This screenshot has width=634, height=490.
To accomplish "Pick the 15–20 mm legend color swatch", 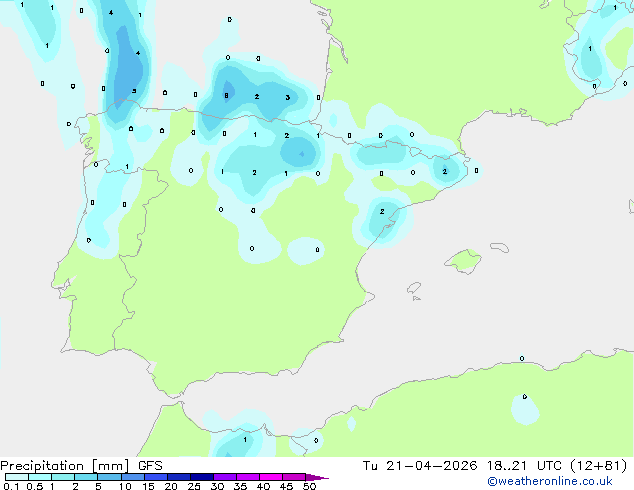I will 156,477.
